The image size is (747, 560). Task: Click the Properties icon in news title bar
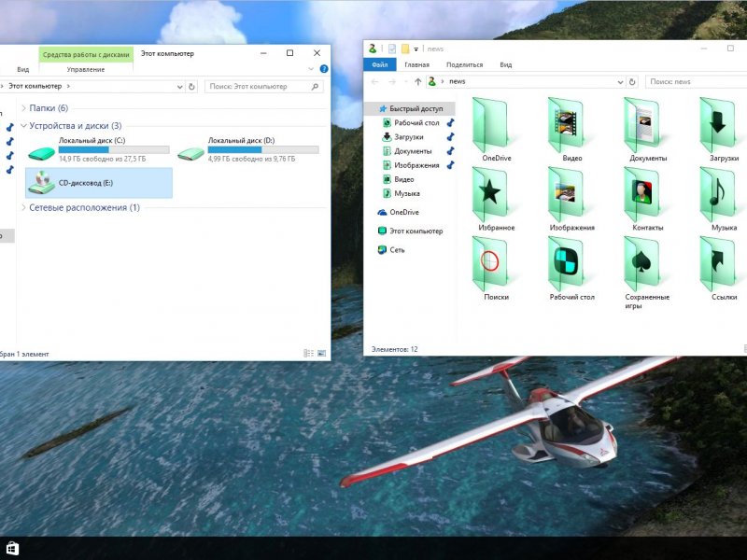[x=392, y=49]
